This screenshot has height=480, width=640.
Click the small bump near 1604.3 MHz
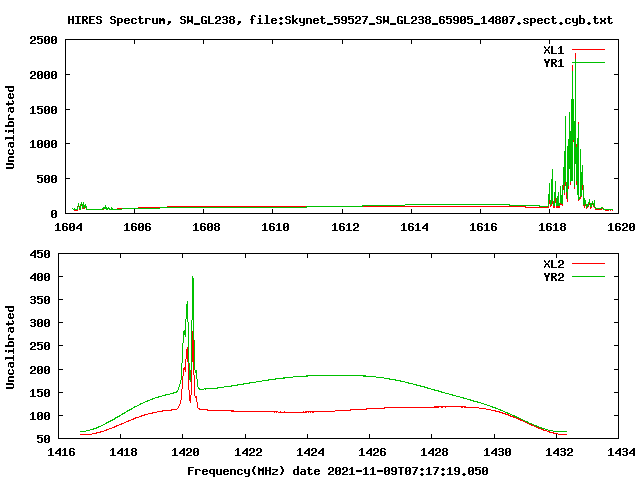(82, 206)
